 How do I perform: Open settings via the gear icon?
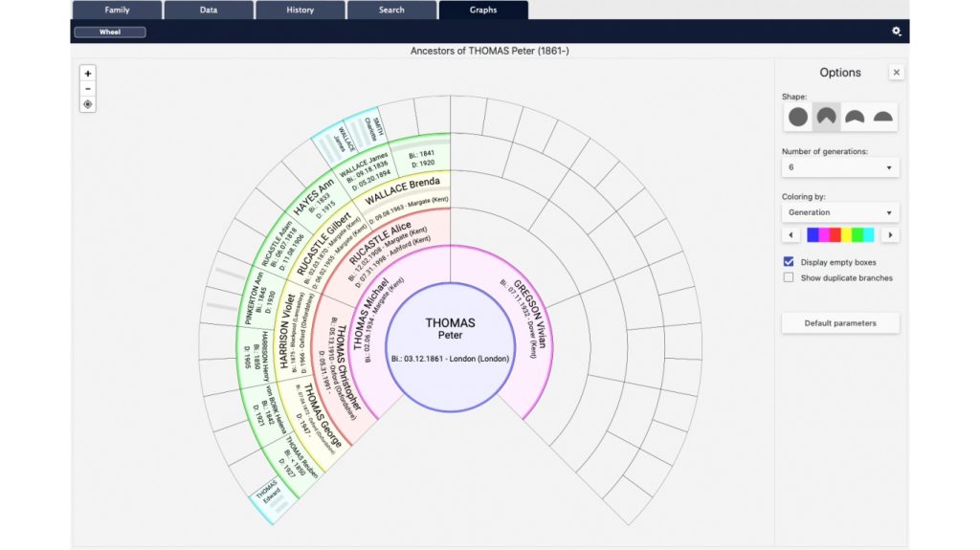(x=896, y=32)
